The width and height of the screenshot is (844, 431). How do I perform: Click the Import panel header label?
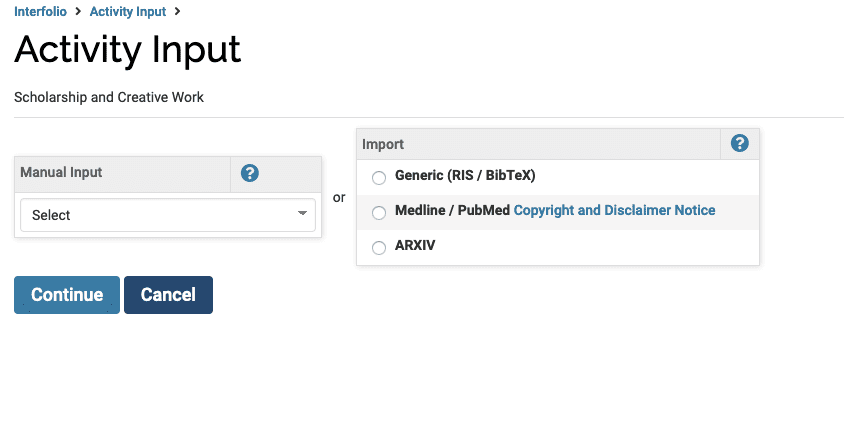click(x=383, y=144)
